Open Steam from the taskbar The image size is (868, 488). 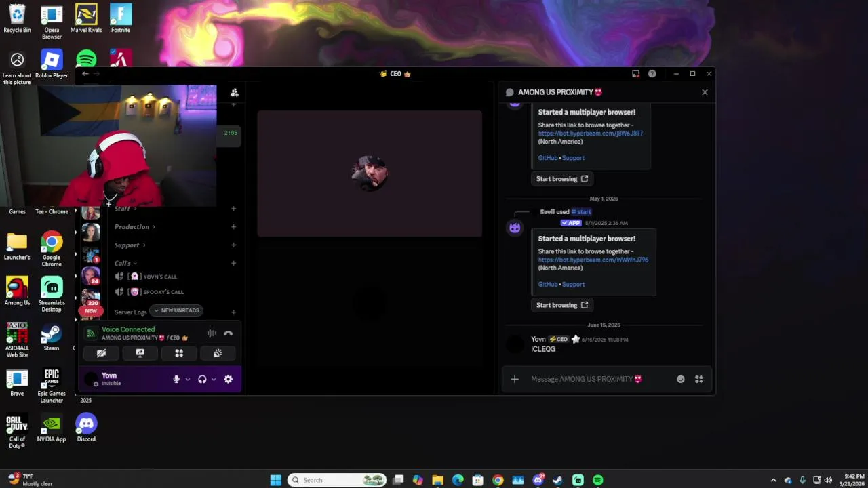click(x=557, y=480)
